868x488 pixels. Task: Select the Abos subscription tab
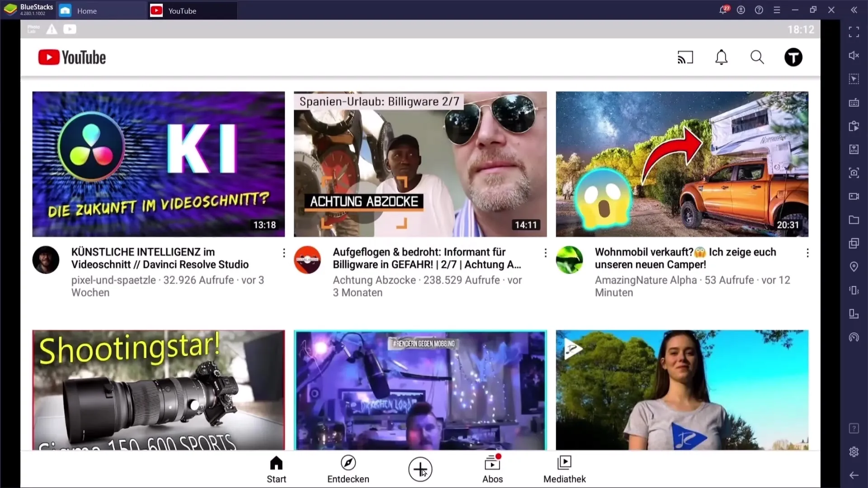click(492, 468)
